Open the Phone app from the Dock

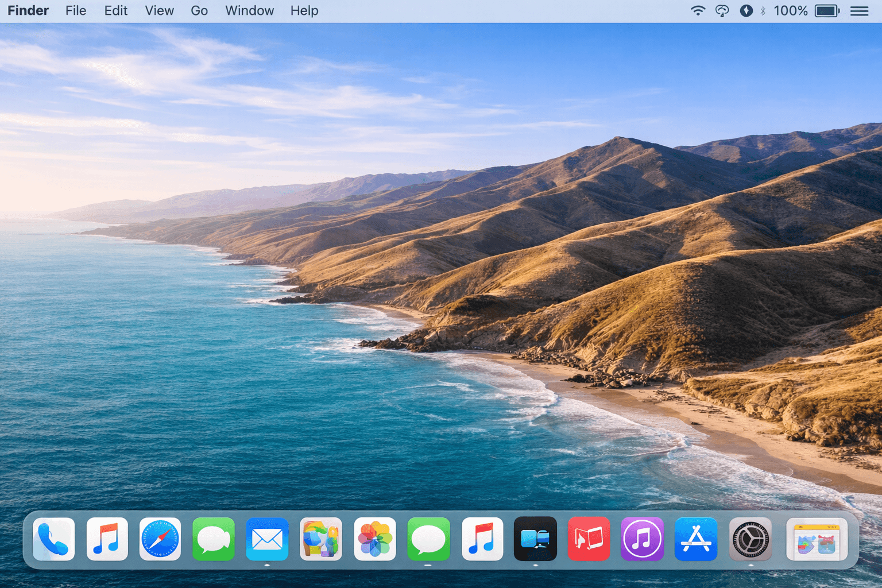(x=53, y=539)
